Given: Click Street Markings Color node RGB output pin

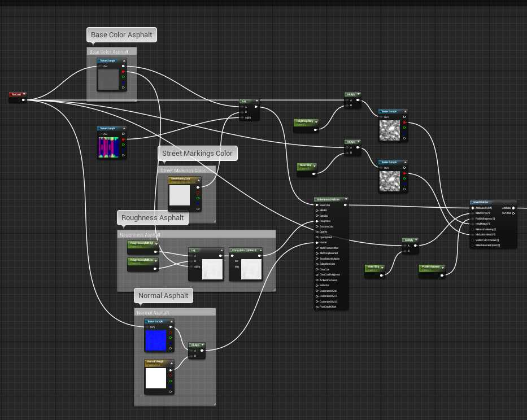Looking at the screenshot, I should pyautogui.click(x=198, y=187).
